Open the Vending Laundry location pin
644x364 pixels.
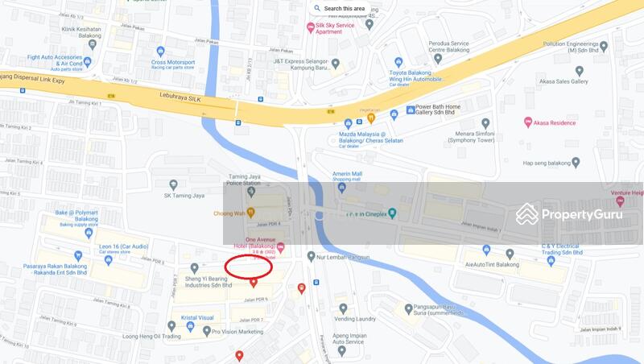click(344, 308)
